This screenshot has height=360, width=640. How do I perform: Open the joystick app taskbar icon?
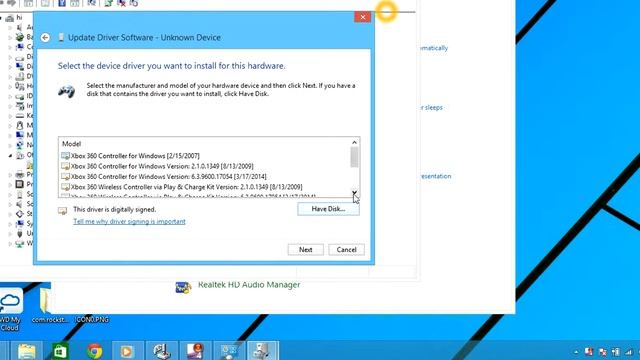pyautogui.click(x=162, y=351)
